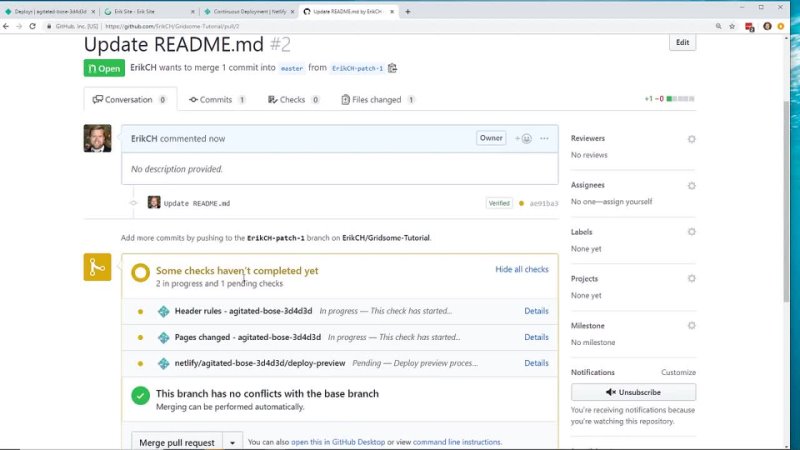Screen dimensions: 800x450
Task: Add an emoji reaction to the comment
Action: point(523,138)
